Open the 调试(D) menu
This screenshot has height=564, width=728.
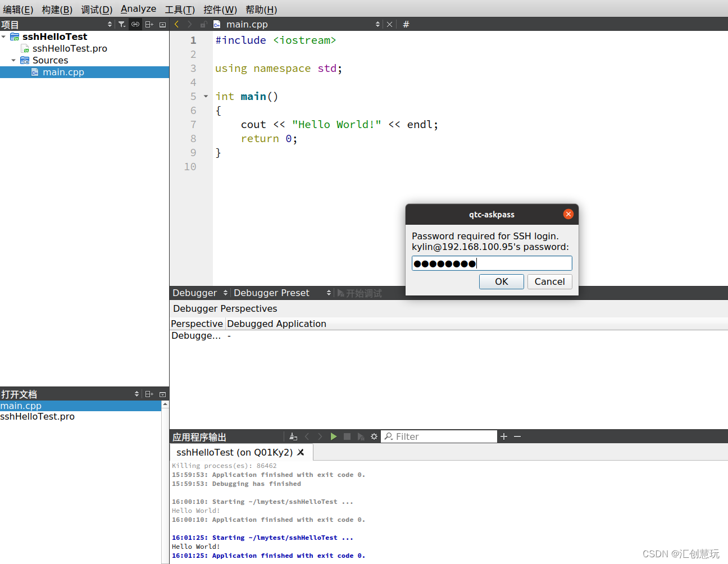click(97, 10)
